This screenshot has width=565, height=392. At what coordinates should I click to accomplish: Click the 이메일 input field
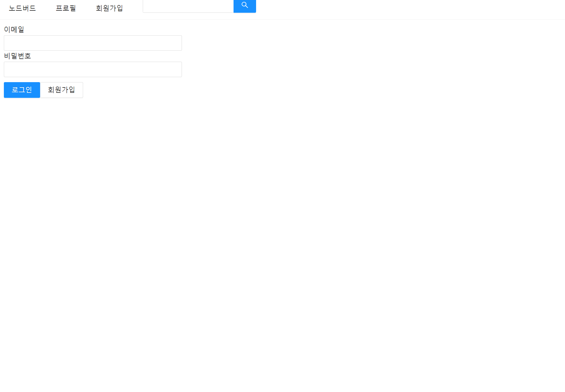click(x=93, y=43)
